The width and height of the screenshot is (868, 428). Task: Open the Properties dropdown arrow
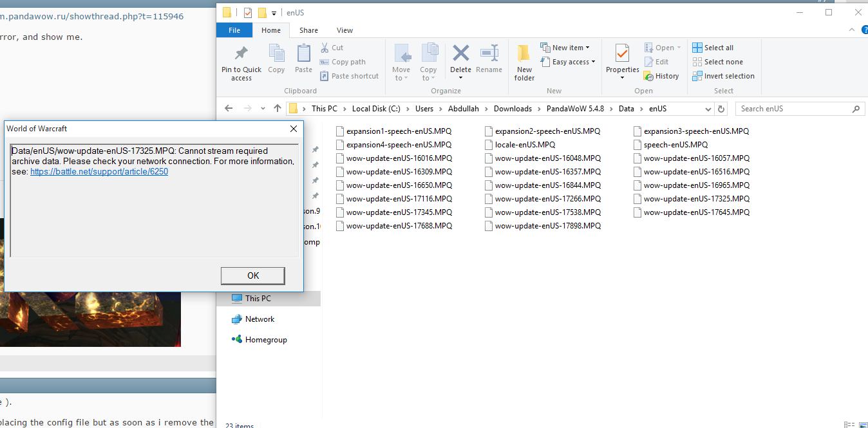(622, 78)
